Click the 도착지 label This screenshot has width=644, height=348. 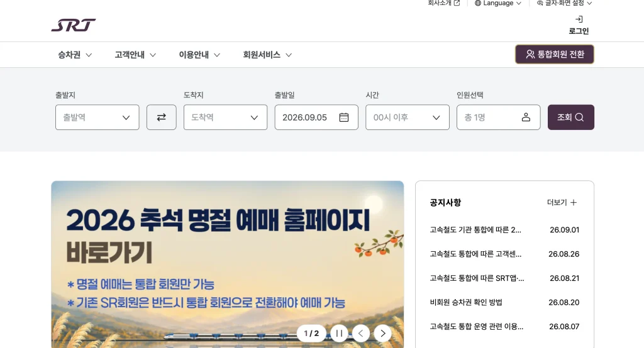pyautogui.click(x=194, y=95)
